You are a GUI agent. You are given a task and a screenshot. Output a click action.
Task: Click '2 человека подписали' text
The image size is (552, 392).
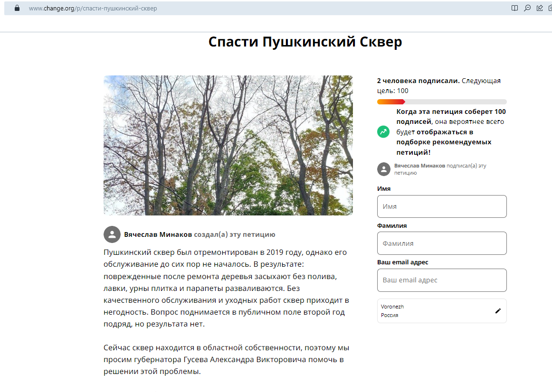tap(418, 81)
